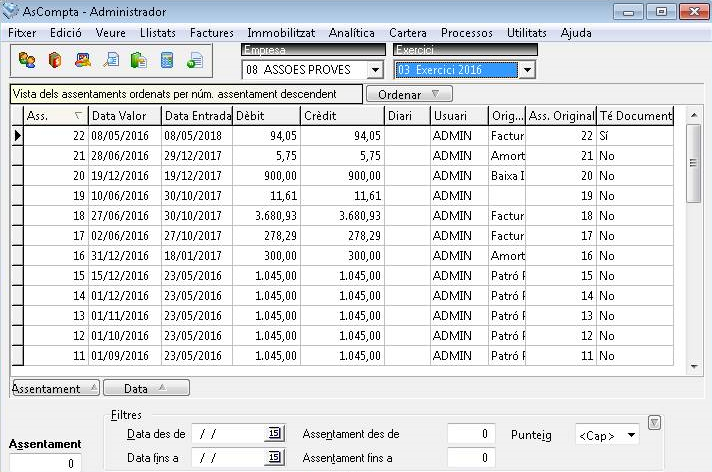Open the Utilitats menu

click(526, 33)
